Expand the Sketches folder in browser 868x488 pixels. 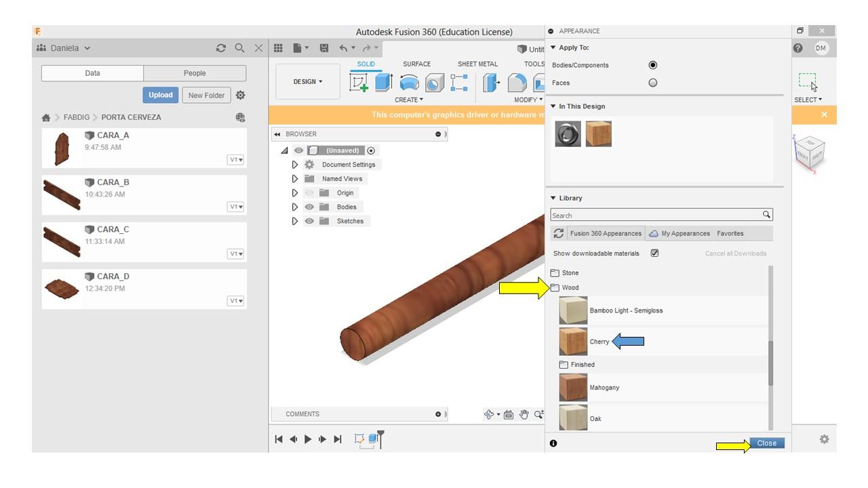295,221
